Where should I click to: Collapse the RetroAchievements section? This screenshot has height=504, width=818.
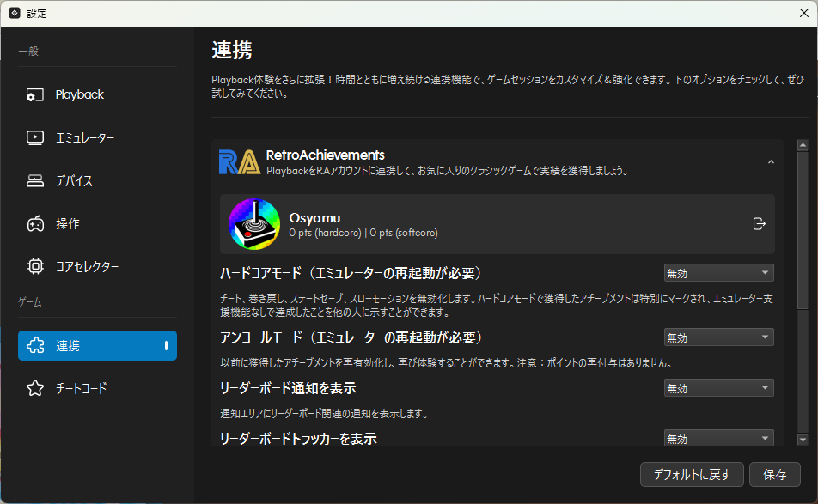coord(771,162)
